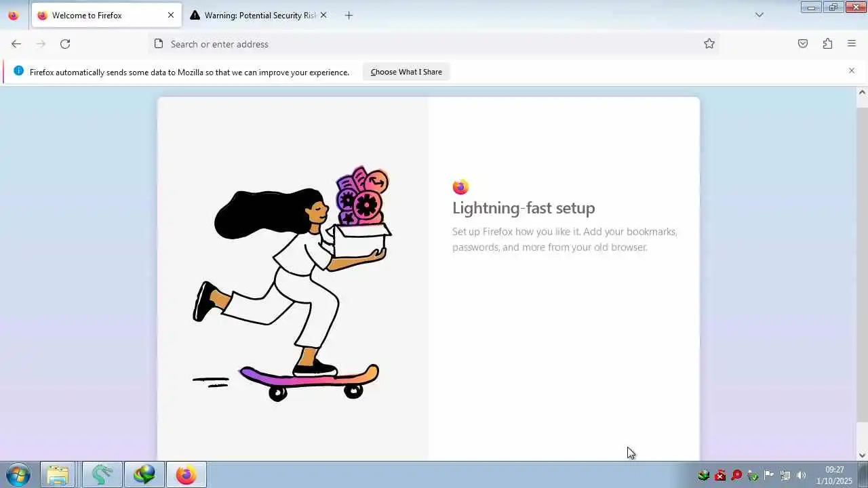This screenshot has width=868, height=488.
Task: Dismiss the data sharing notification bar
Action: (x=852, y=70)
